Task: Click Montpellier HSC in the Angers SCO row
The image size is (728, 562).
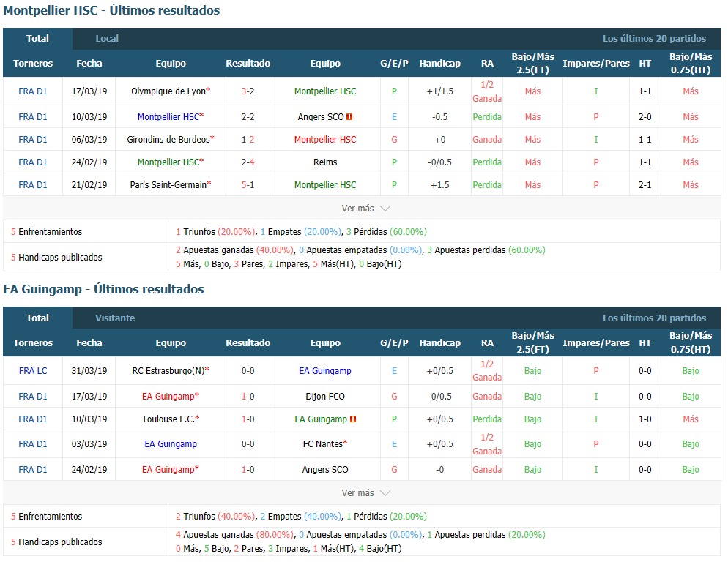Action: coord(168,117)
